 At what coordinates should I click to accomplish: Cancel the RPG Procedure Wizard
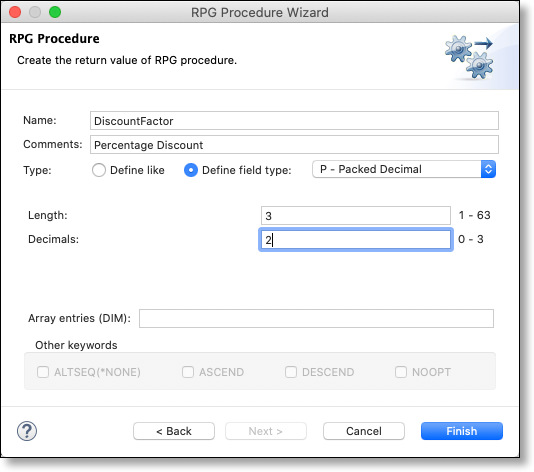(364, 431)
